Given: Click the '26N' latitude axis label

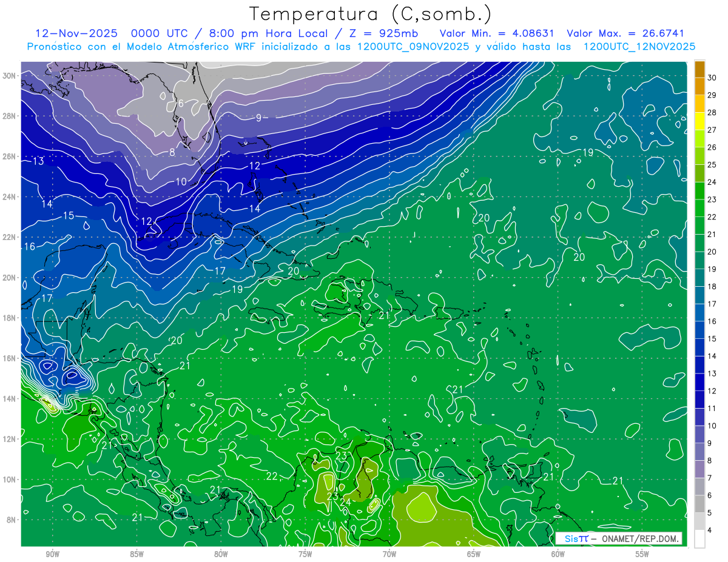Looking at the screenshot, I should 9,156.
